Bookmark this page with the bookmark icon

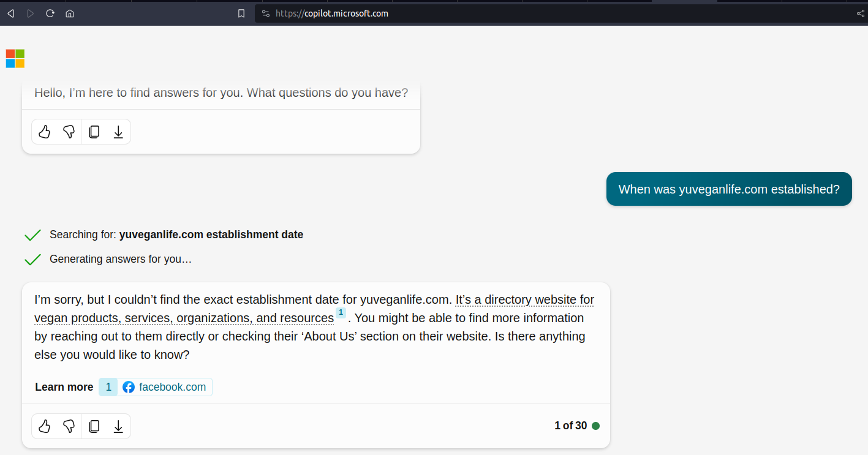[241, 13]
